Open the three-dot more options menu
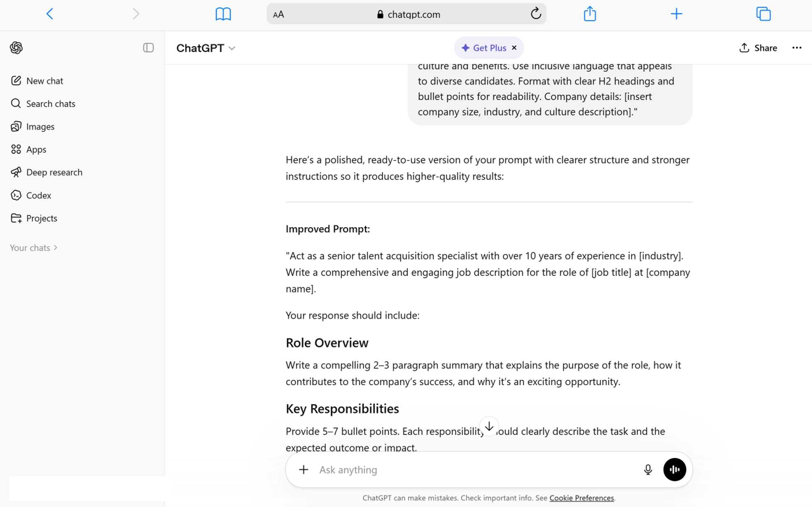The image size is (812, 507). pyautogui.click(x=797, y=48)
